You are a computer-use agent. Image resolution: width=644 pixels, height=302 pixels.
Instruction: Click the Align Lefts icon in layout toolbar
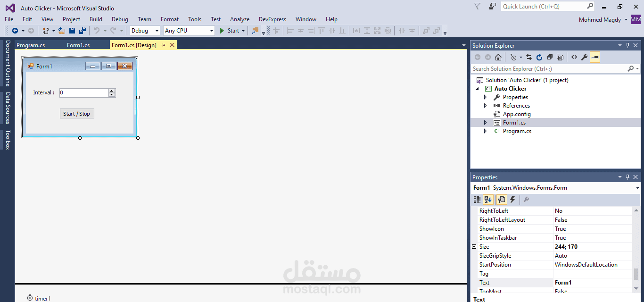(x=290, y=31)
